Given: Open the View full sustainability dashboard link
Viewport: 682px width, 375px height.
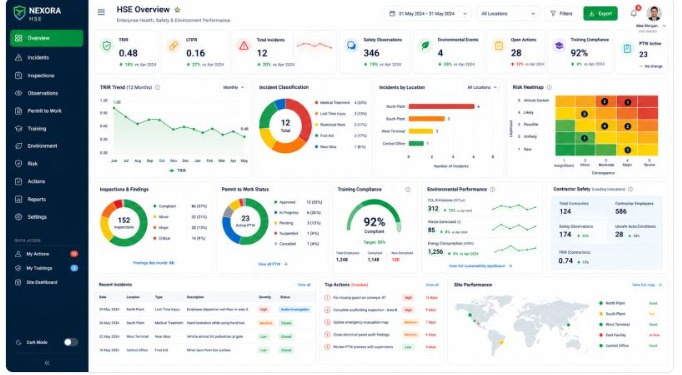Looking at the screenshot, I should [480, 266].
